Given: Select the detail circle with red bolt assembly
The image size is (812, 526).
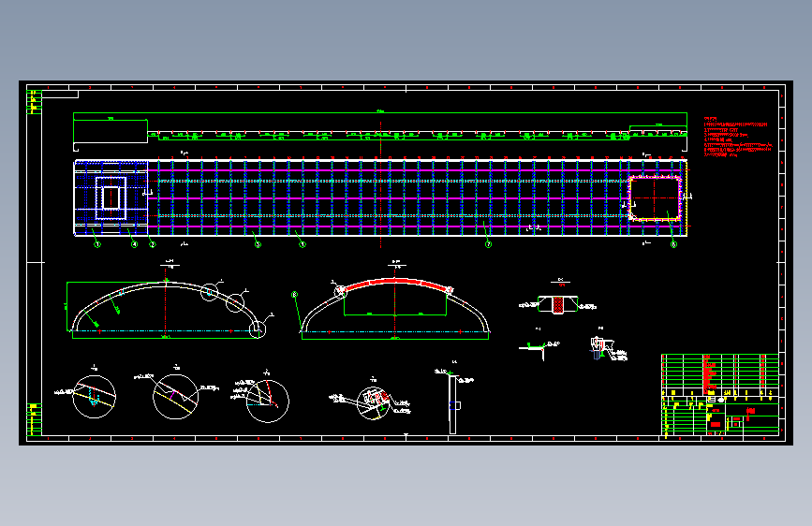Looking at the screenshot, I should coord(375,403).
